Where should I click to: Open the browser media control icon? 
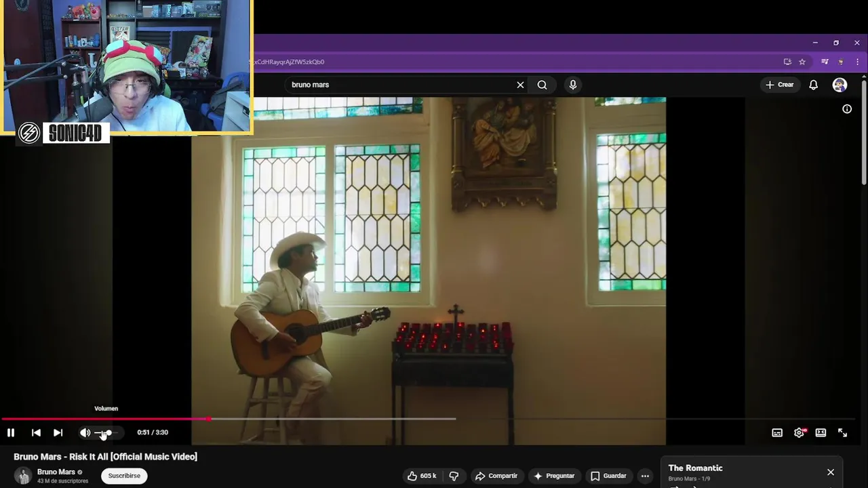pos(825,62)
